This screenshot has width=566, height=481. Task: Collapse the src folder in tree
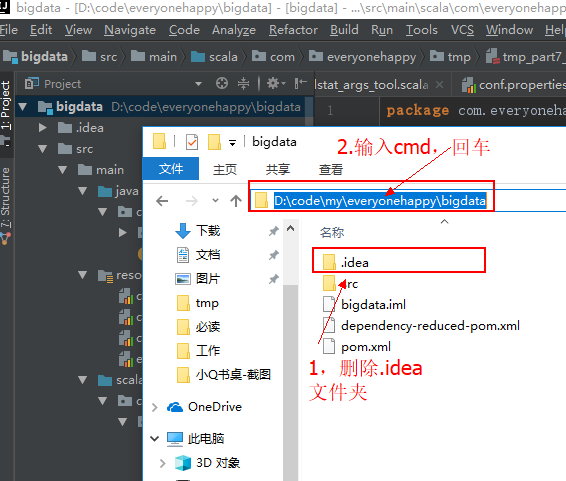tap(43, 149)
